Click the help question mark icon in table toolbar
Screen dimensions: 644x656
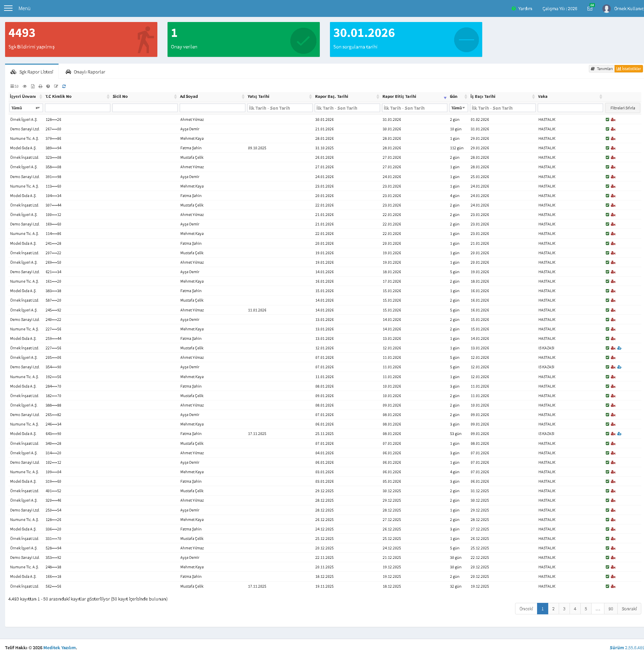48,86
